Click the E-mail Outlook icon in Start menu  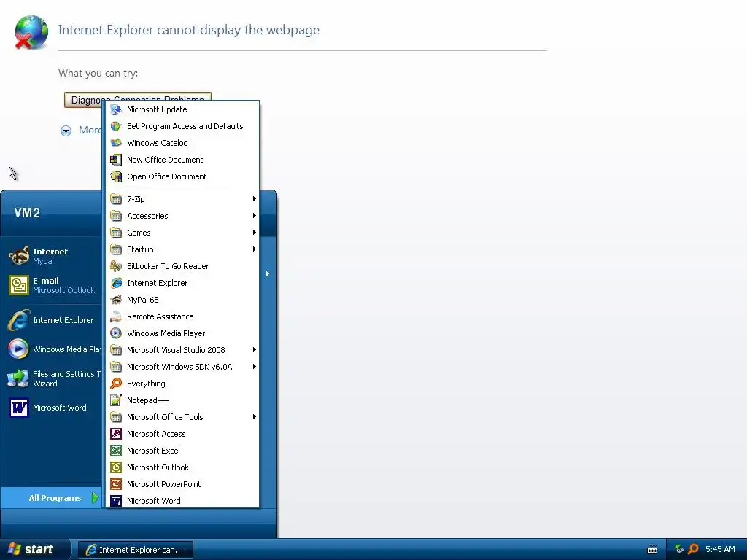click(x=18, y=285)
